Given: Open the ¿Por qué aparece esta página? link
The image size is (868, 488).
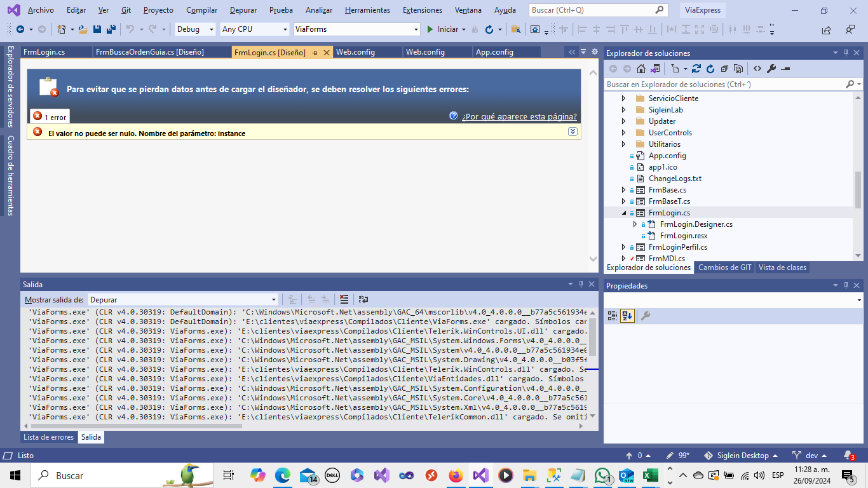Looking at the screenshot, I should [519, 116].
